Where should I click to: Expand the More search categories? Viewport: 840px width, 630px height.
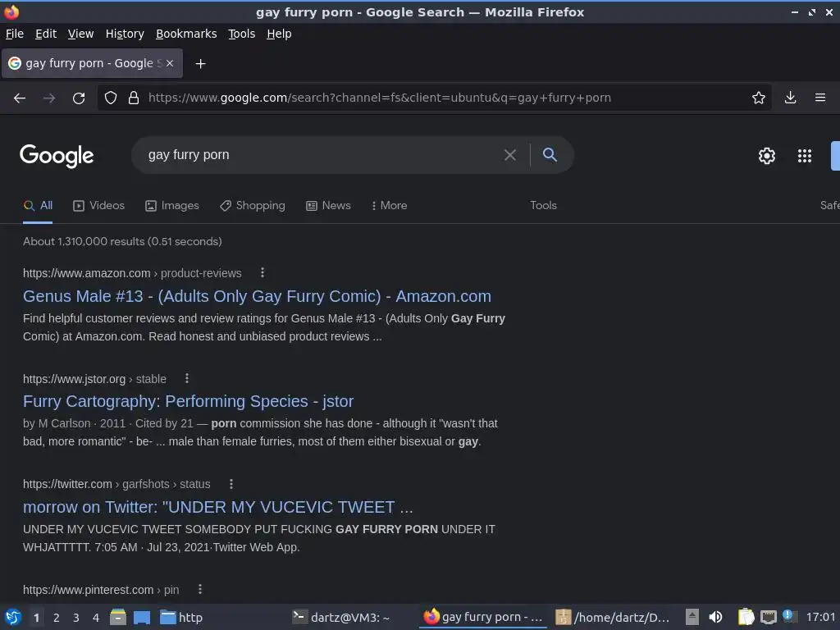pyautogui.click(x=389, y=206)
